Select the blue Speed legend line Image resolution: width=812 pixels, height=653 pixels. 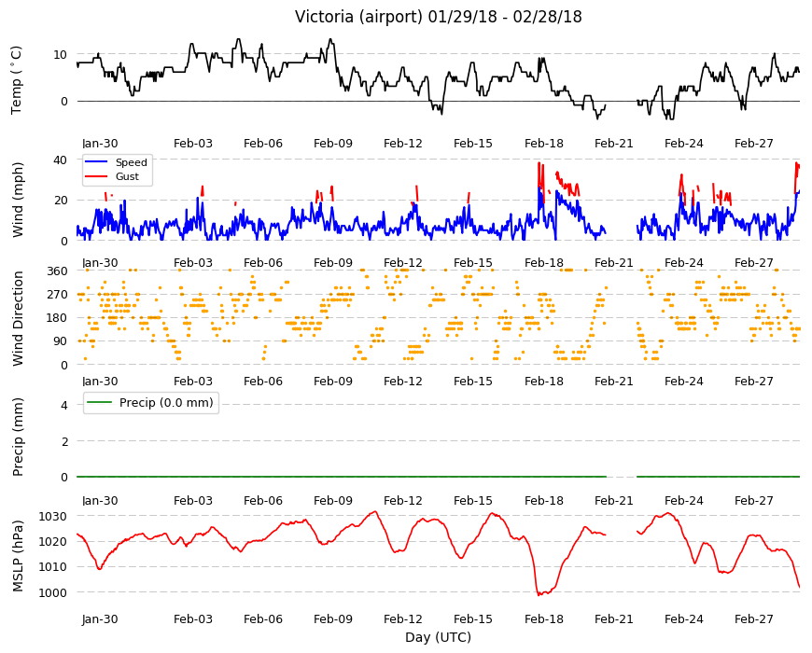tap(96, 162)
